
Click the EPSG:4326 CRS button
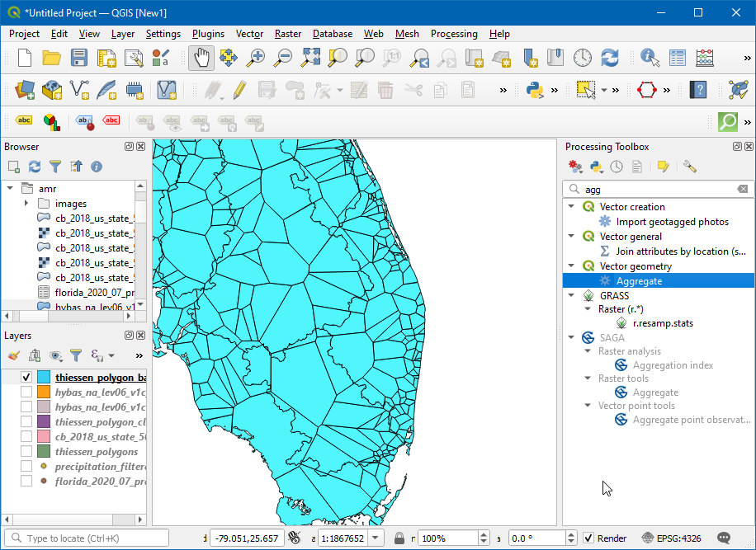673,538
